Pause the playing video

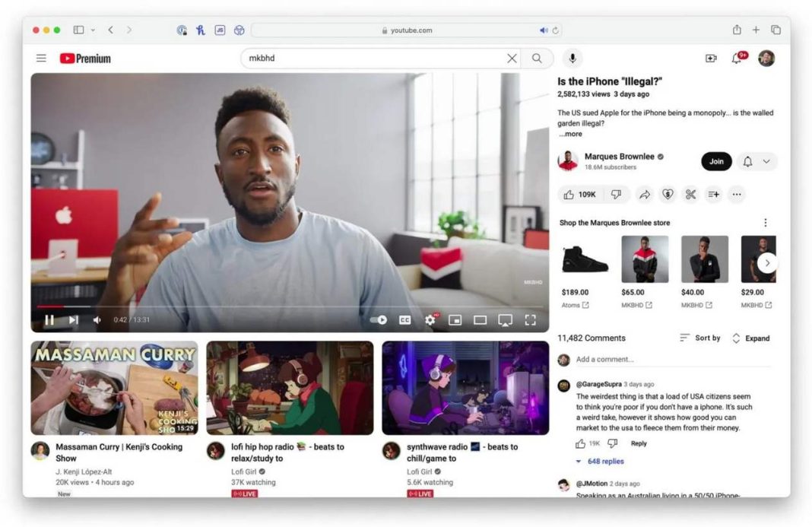coord(49,320)
